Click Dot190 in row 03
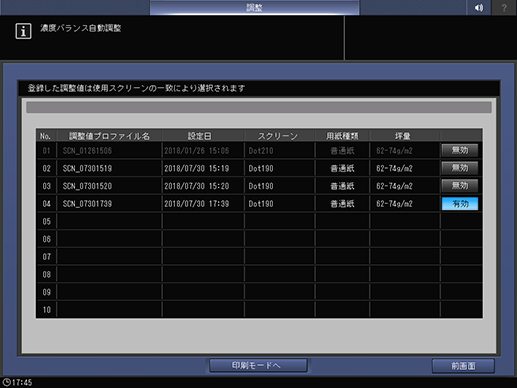 pos(261,186)
